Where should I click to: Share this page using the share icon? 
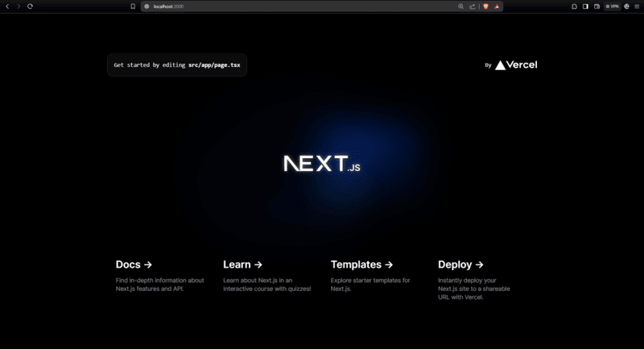[x=473, y=6]
